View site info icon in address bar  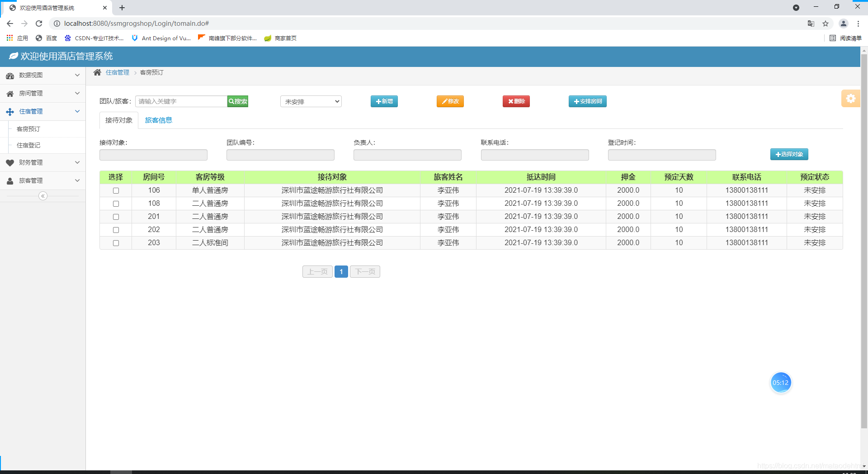[x=57, y=24]
